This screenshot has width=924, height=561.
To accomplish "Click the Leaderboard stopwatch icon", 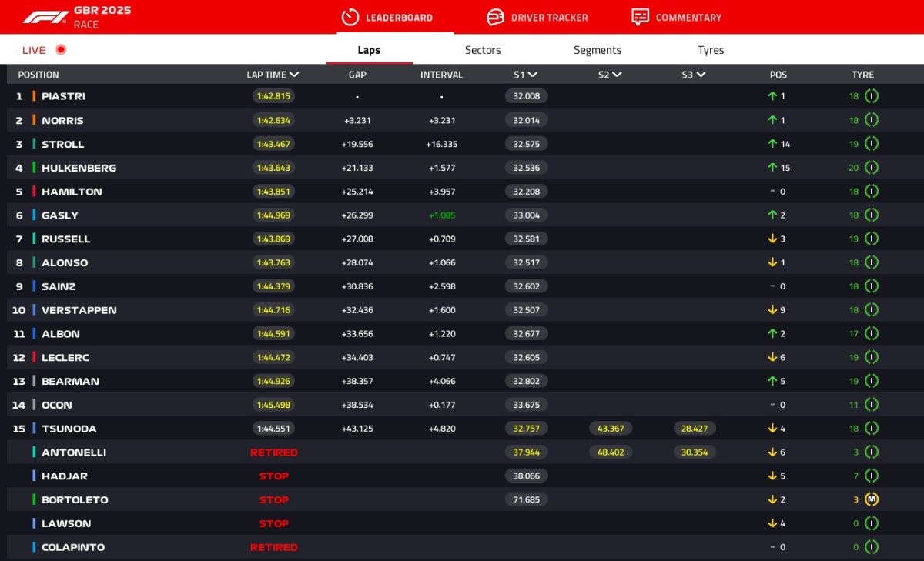I will point(350,17).
